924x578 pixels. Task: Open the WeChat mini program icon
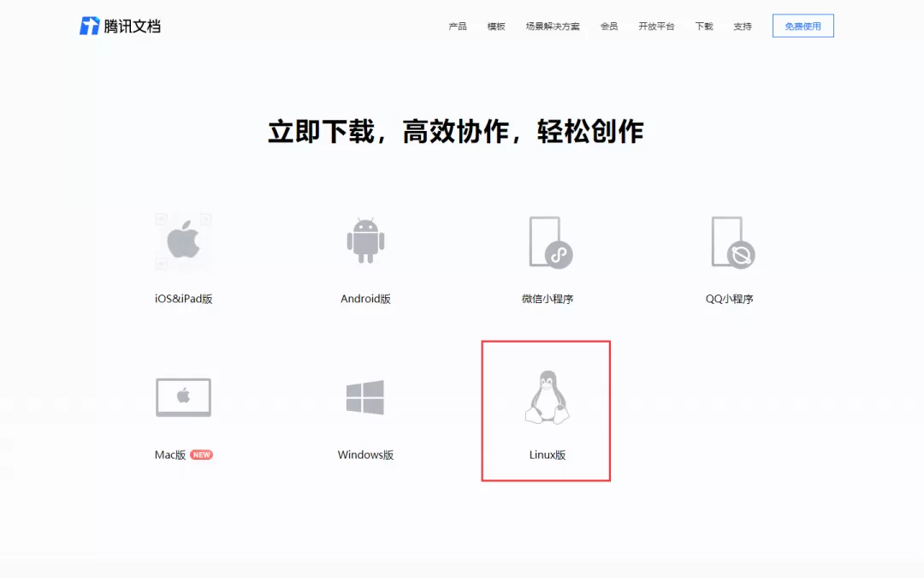(550, 242)
